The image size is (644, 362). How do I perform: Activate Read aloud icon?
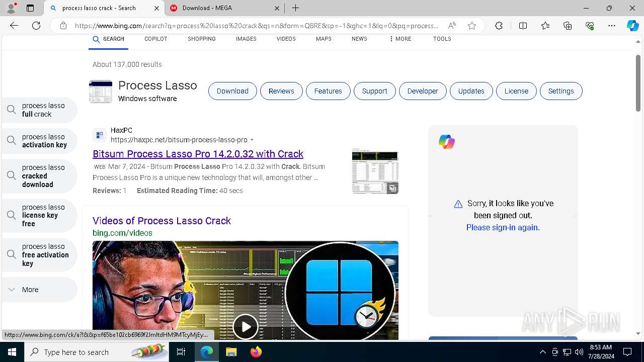[452, 26]
